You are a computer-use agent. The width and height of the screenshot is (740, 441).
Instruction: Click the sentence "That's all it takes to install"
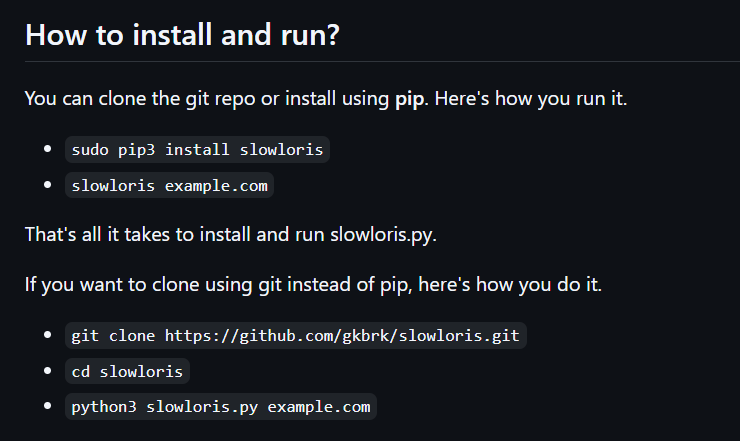point(230,235)
